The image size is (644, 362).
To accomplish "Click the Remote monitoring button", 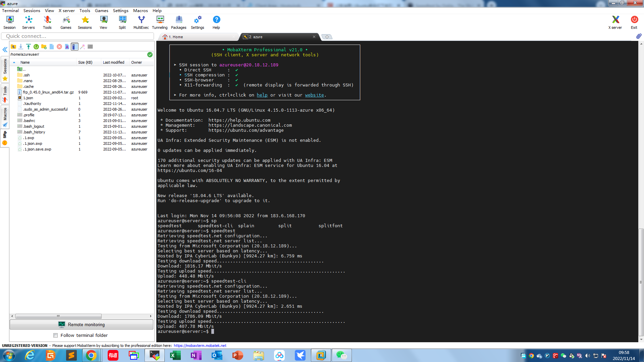I will [82, 324].
